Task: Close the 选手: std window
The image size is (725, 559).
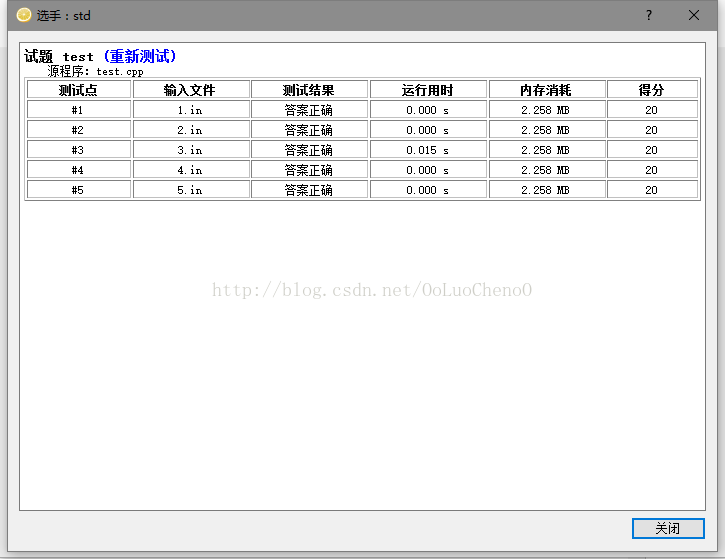Action: (694, 15)
